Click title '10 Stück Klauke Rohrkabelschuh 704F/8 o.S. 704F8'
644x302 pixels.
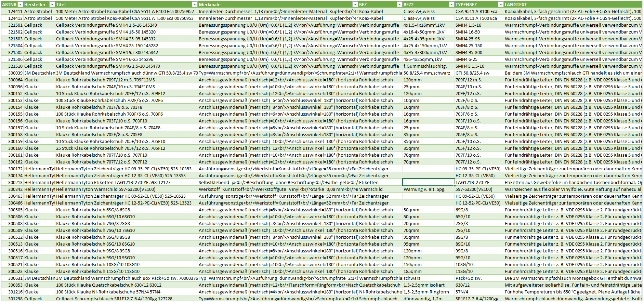[127, 128]
